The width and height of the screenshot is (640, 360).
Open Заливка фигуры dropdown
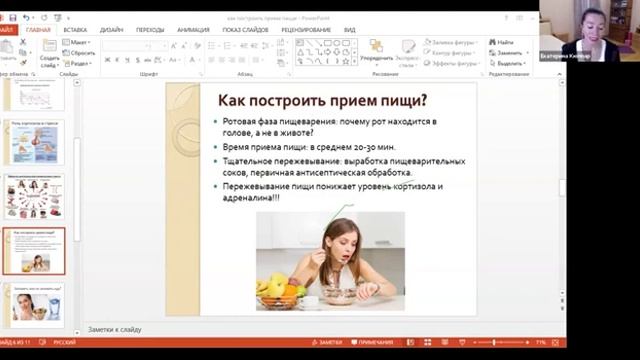[451, 42]
